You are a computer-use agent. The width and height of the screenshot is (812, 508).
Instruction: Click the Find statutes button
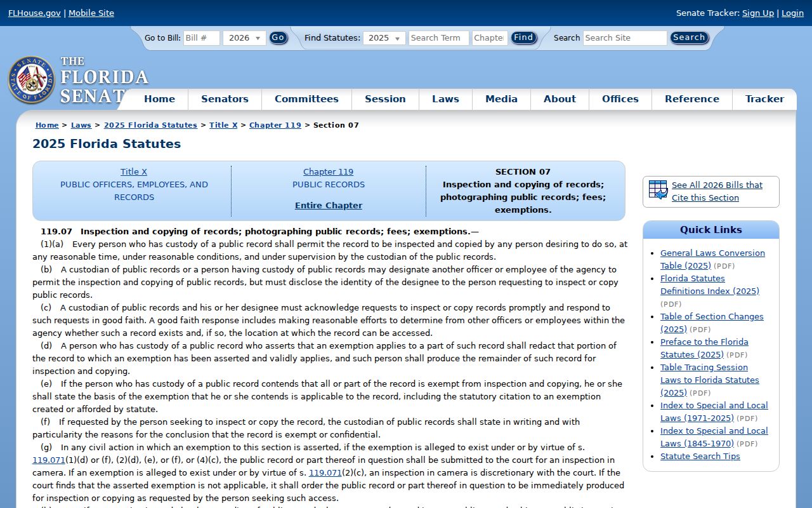click(x=523, y=37)
